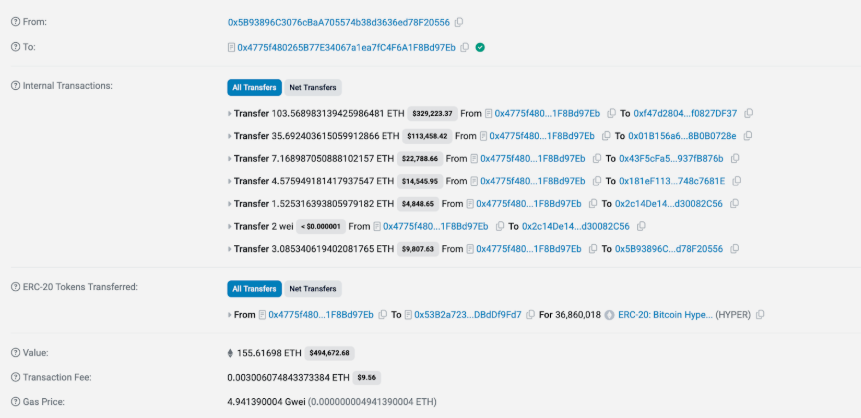861x418 pixels.
Task: Copy recipient address 0xf47d2804...f0827DF37
Action: (748, 113)
